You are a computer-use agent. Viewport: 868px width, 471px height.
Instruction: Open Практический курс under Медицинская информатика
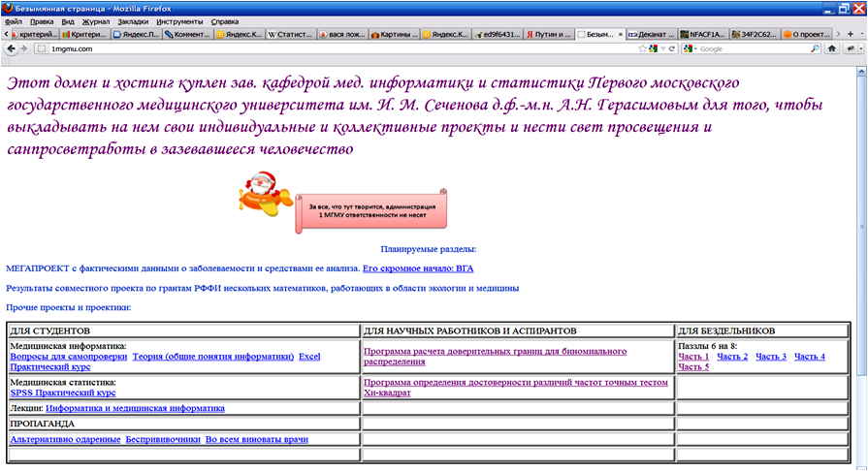click(x=50, y=367)
